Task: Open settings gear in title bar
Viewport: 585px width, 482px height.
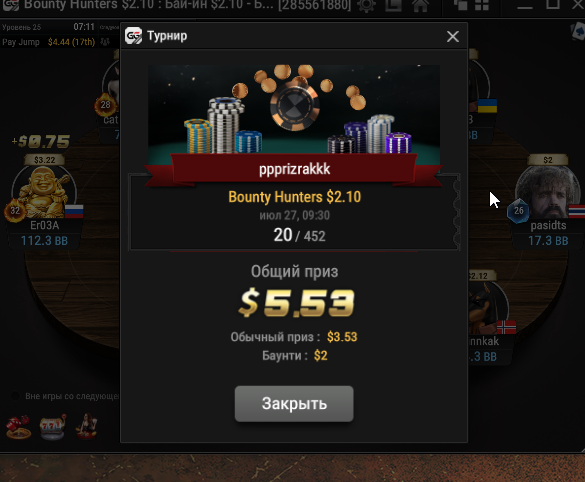Action: (366, 6)
